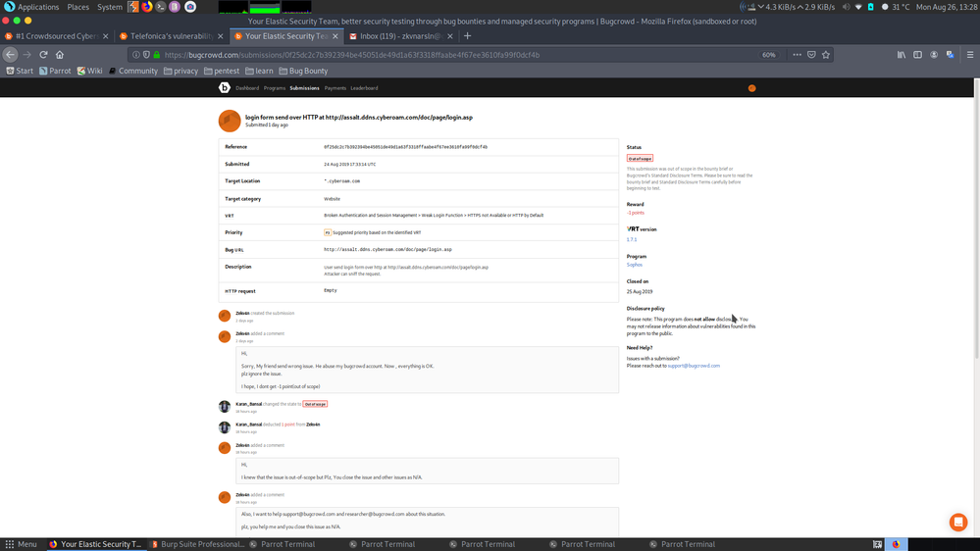Bookmark this page with the star icon

coord(826,55)
